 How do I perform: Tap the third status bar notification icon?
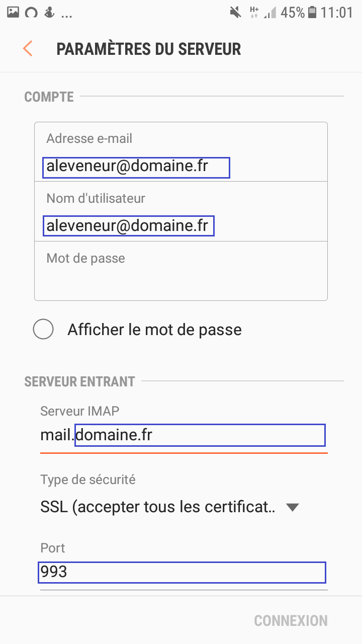coord(49,12)
